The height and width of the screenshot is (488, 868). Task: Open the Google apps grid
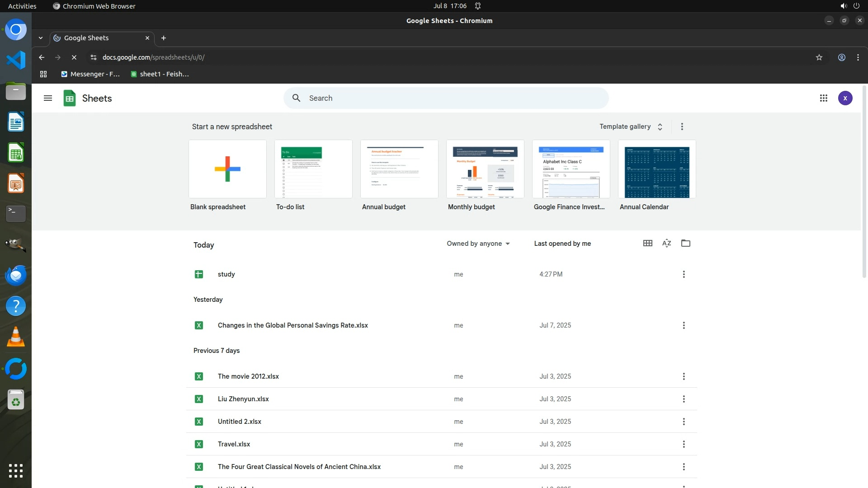coord(823,98)
